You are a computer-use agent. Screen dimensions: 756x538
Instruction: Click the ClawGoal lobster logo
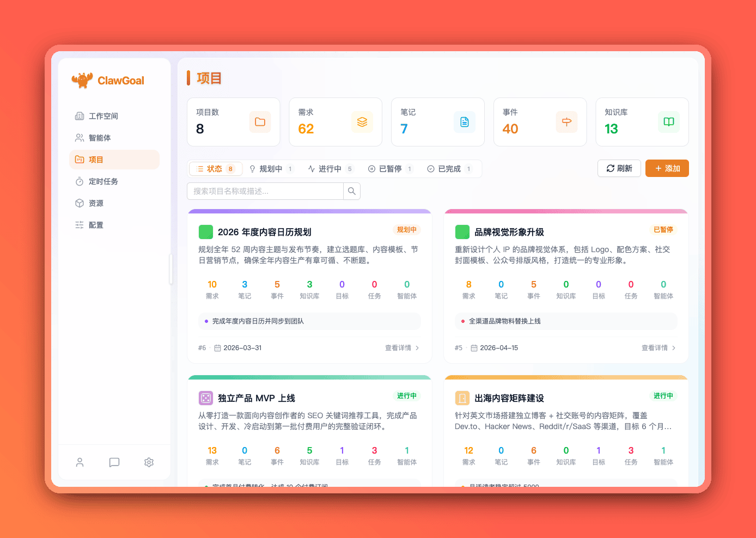click(82, 80)
